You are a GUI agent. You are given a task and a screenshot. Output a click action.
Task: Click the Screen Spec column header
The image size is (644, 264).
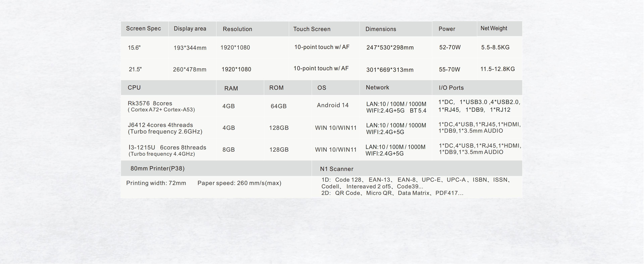click(143, 29)
